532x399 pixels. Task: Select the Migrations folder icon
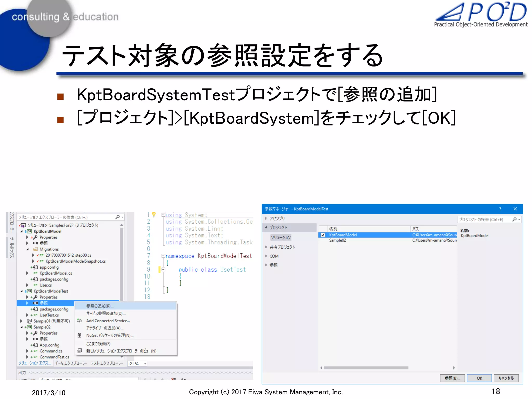click(36, 249)
